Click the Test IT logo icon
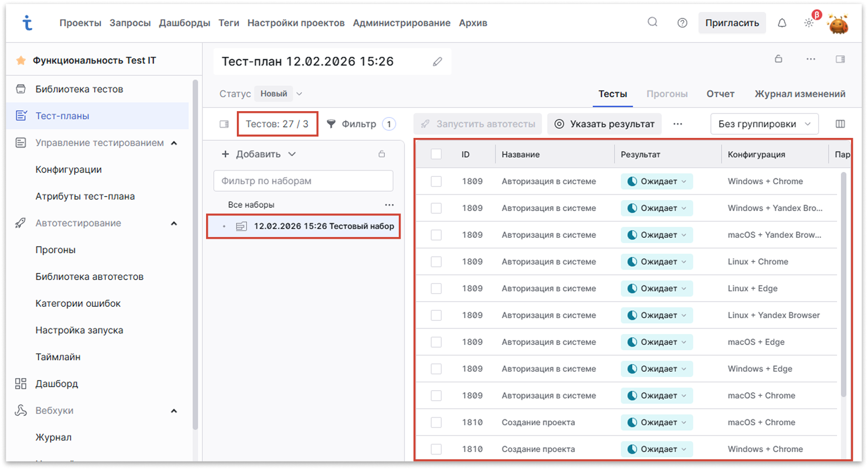This screenshot has height=470, width=868. pyautogui.click(x=28, y=23)
